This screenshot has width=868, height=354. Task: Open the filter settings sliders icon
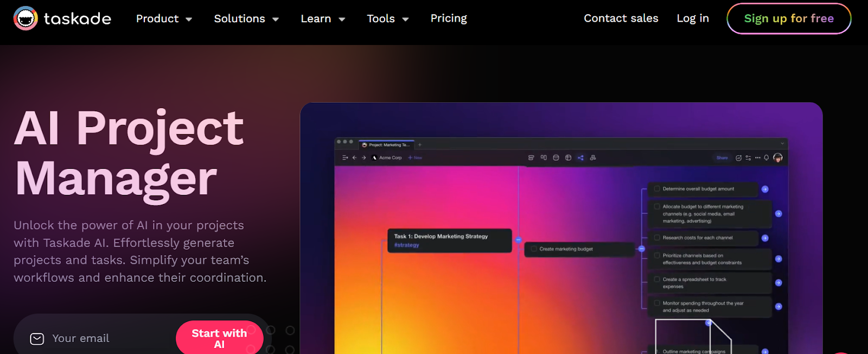(748, 158)
